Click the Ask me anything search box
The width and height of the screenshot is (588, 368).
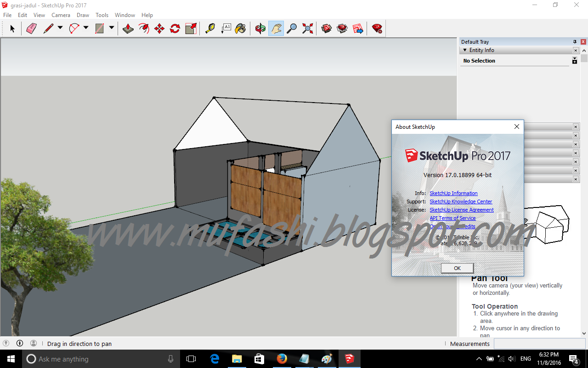point(101,359)
